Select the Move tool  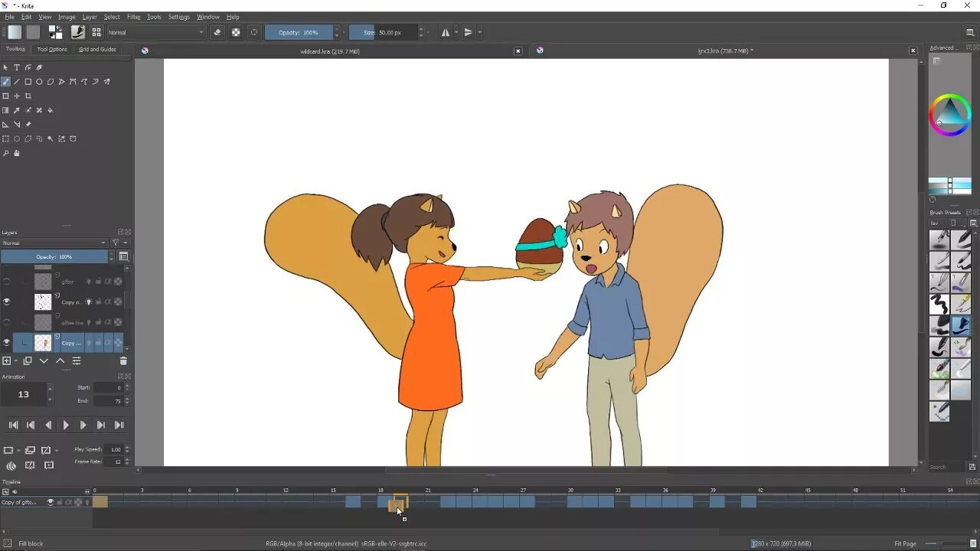pos(17,96)
